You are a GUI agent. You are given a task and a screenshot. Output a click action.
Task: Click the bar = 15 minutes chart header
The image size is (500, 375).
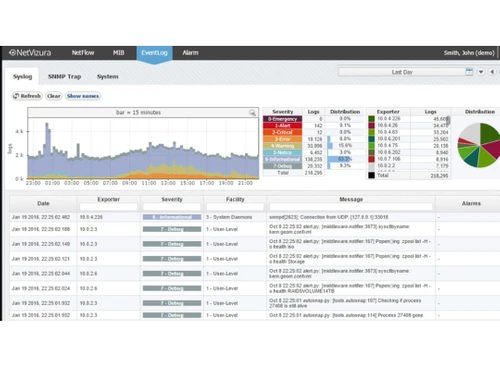click(138, 113)
